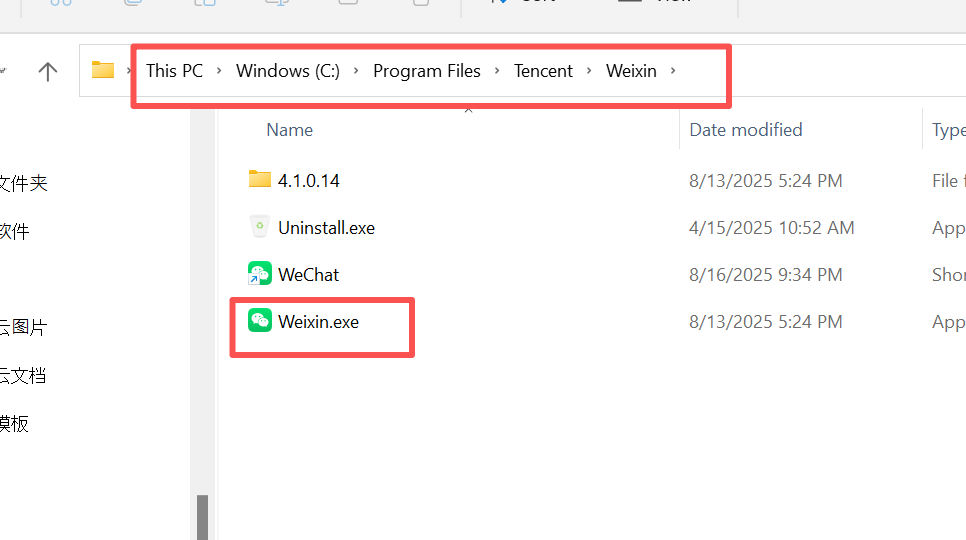Select the Weixin.exe application icon
The width and height of the screenshot is (966, 540).
[259, 321]
